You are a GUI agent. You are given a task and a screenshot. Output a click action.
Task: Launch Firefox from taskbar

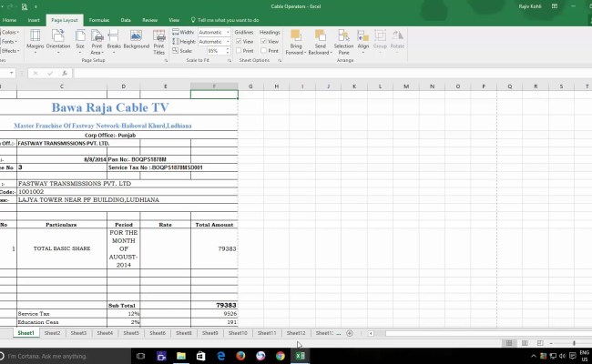pyautogui.click(x=240, y=356)
